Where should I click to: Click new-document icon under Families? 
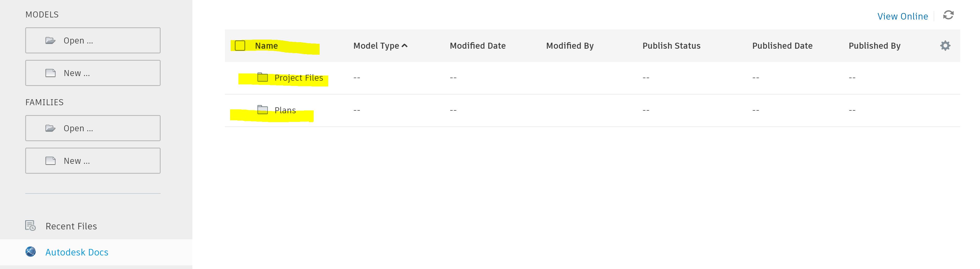coord(50,161)
